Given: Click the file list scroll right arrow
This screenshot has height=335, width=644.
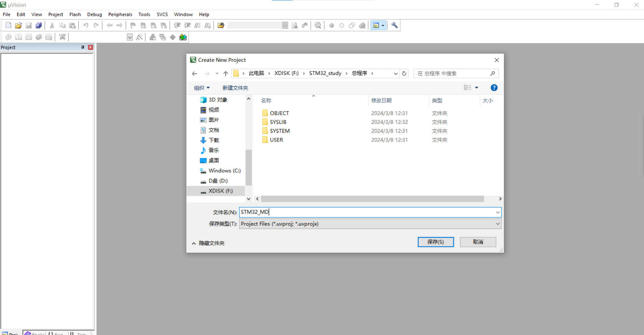Looking at the screenshot, I should tap(500, 199).
